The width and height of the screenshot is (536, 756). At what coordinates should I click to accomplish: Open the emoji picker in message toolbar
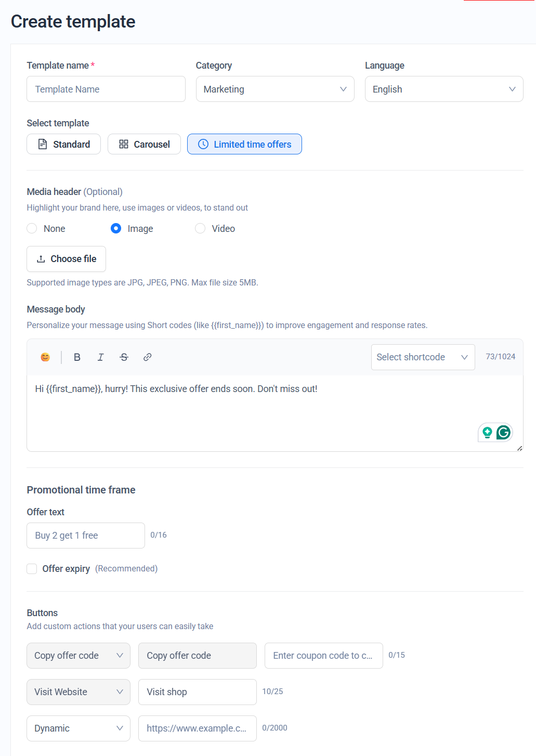pyautogui.click(x=45, y=357)
